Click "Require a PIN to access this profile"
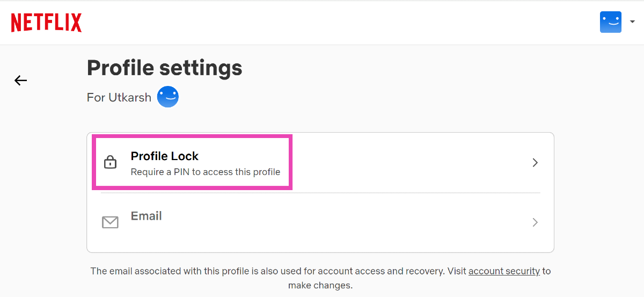644x297 pixels. tap(205, 172)
